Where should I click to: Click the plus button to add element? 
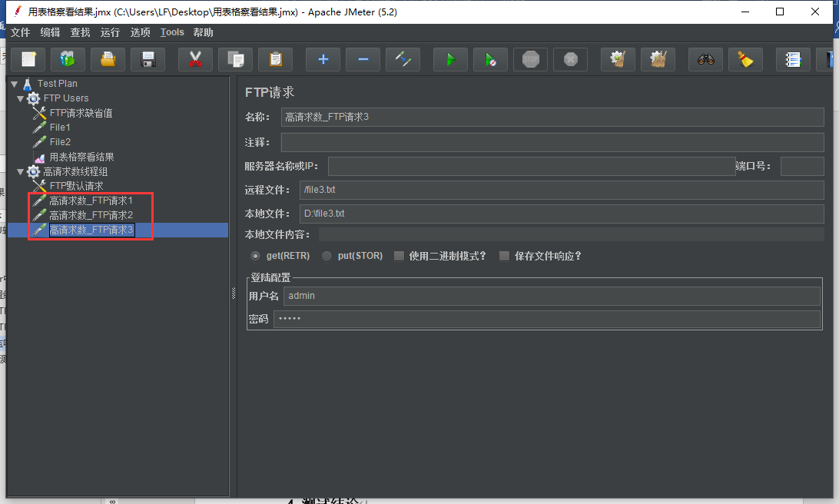coord(322,59)
